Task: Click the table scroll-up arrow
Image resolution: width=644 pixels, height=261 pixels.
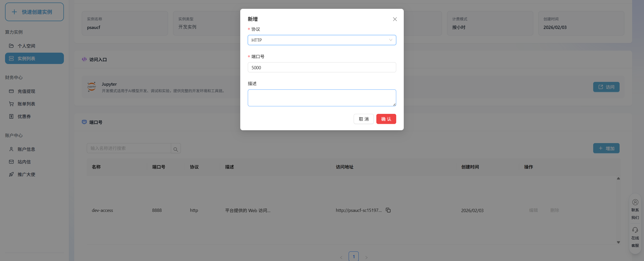Action: click(x=618, y=178)
